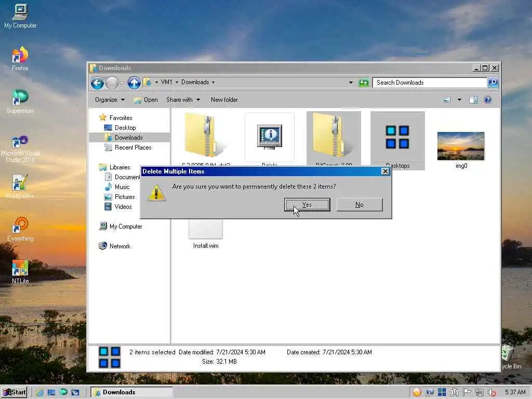Close the Delete Multiple Items dialog
532x399 pixels.
coord(385,171)
